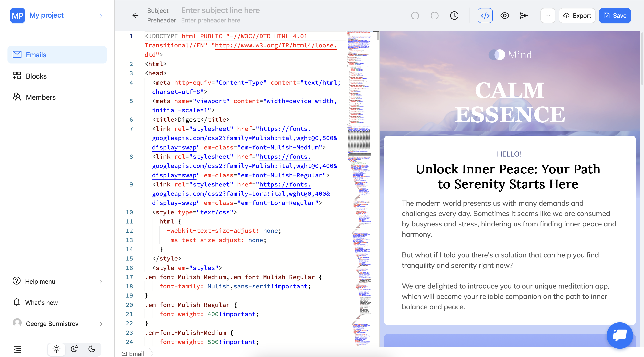Screen dimensions: 644x357
Task: Expand the Help menu section
Action: point(57,281)
